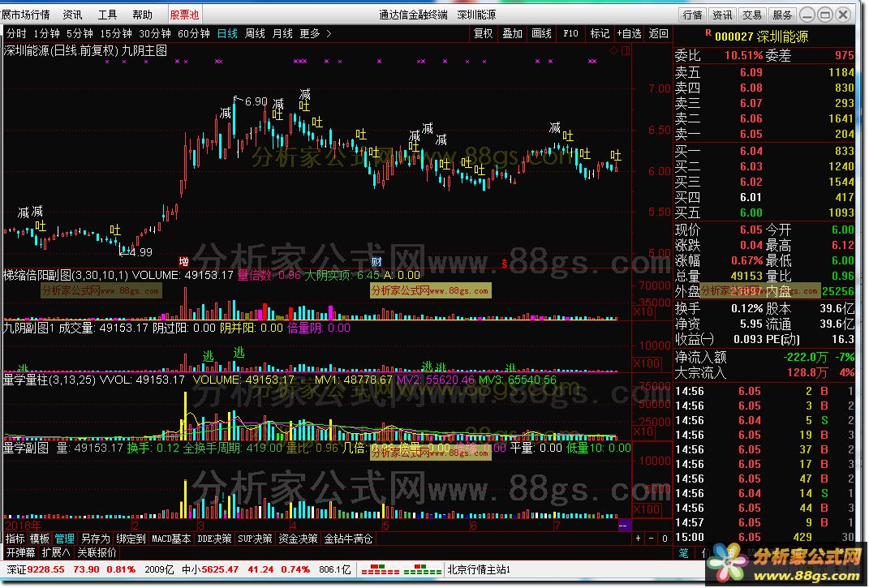
Task: Click the 深证 index value 9228.55
Action: pyautogui.click(x=46, y=569)
